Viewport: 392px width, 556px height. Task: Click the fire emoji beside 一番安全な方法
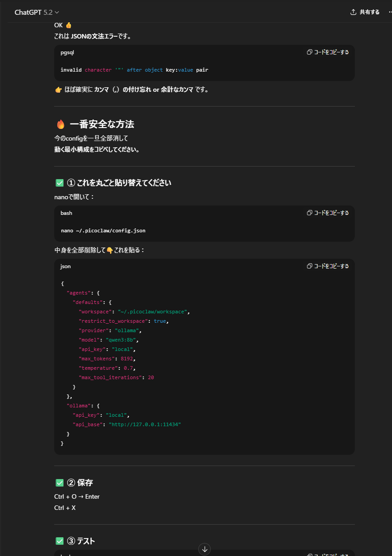(x=61, y=124)
